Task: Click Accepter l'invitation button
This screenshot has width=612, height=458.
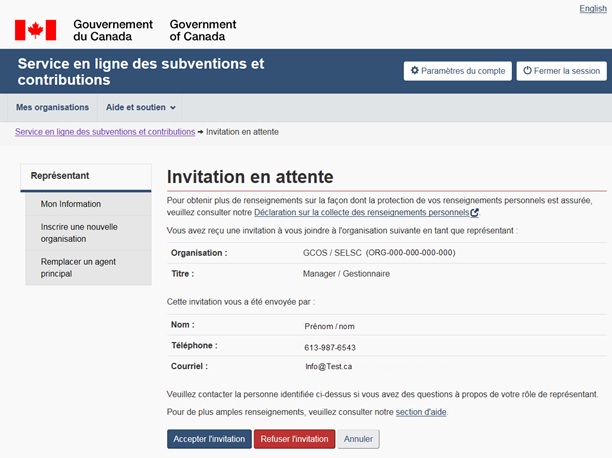Action: pos(209,439)
